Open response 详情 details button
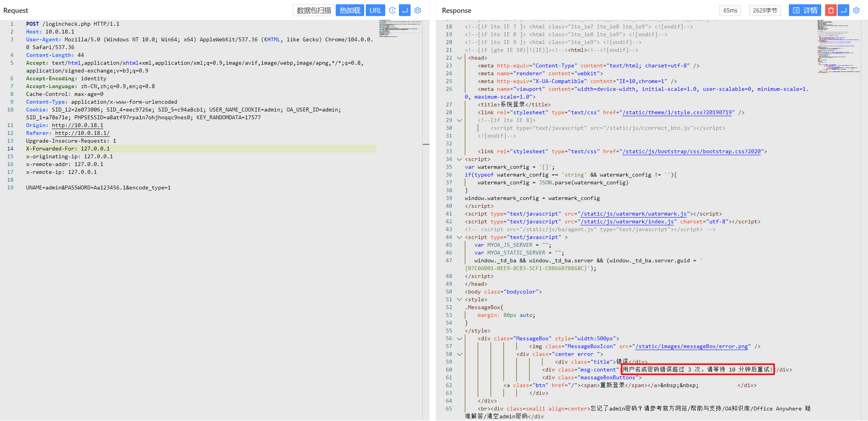The image size is (868, 421). [805, 11]
